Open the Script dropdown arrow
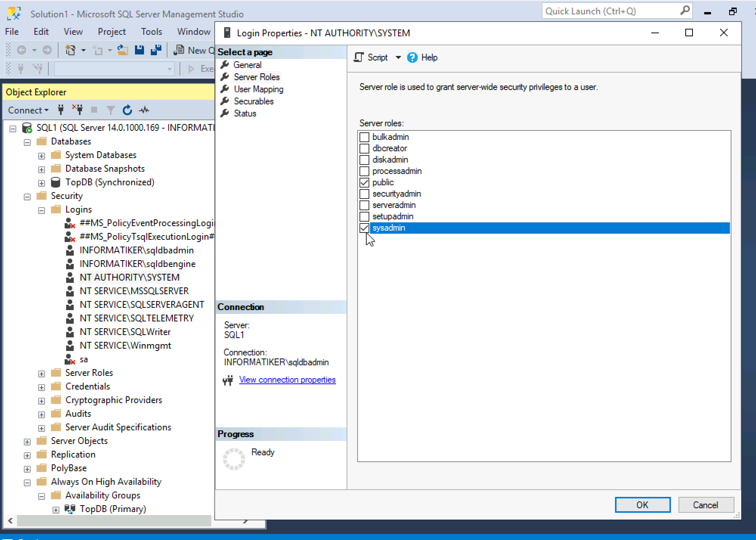 [x=398, y=57]
